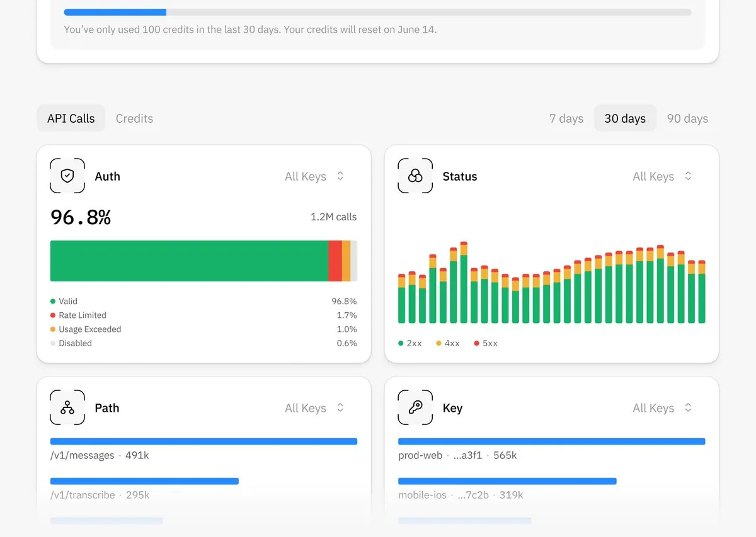Image resolution: width=756 pixels, height=537 pixels.
Task: Click the red Rate Limited legend dot
Action: coord(53,315)
